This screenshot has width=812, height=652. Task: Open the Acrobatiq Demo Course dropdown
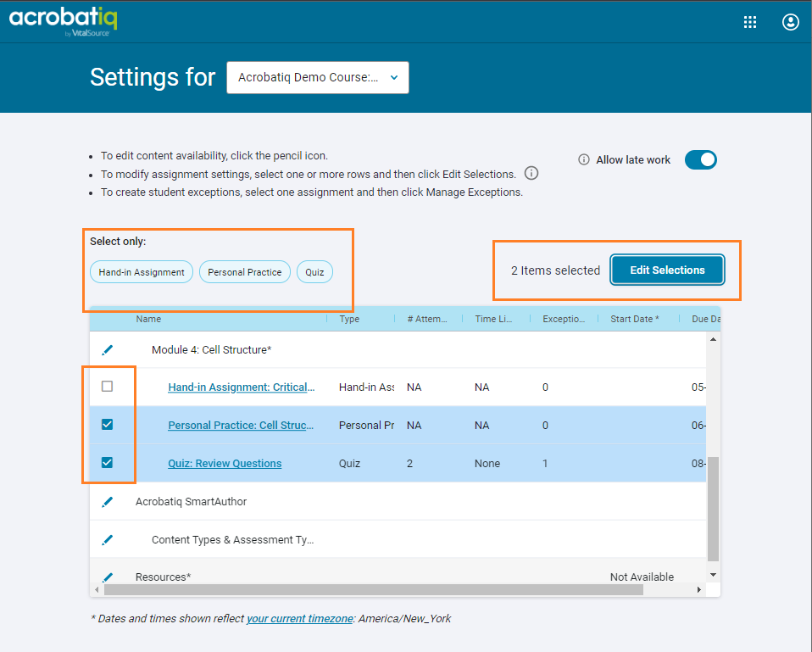[x=318, y=78]
